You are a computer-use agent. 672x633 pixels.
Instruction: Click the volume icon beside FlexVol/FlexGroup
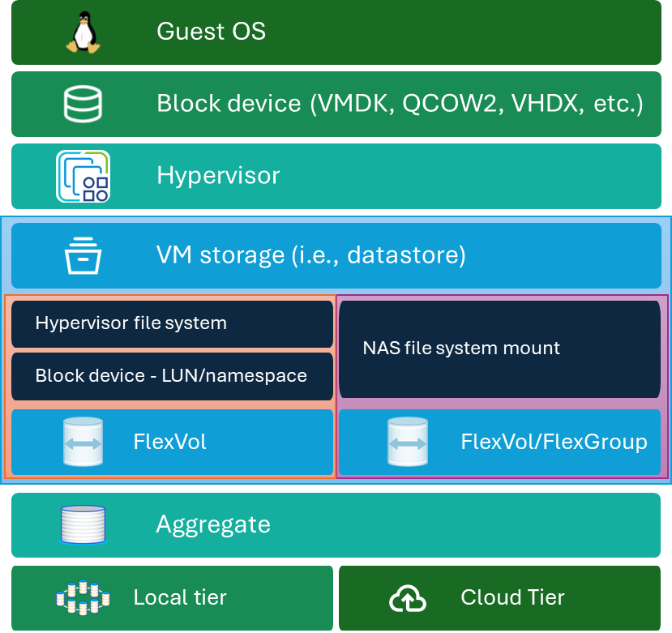tap(408, 442)
